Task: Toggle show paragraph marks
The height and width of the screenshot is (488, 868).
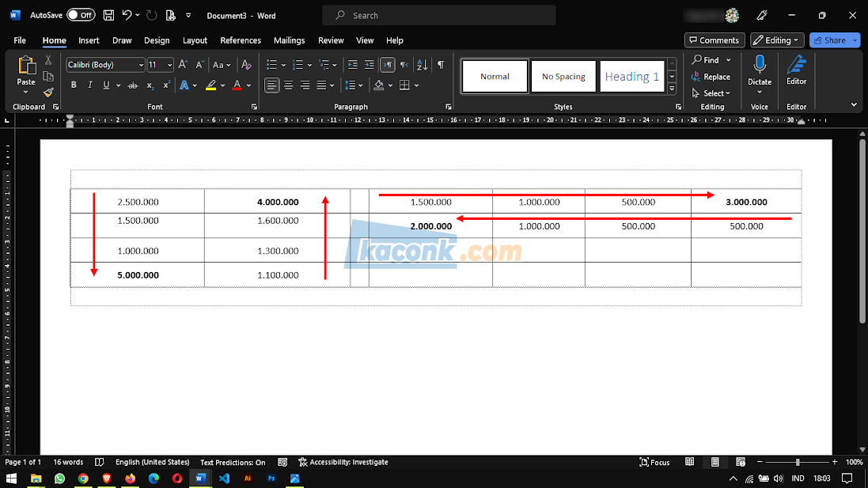Action: (441, 65)
